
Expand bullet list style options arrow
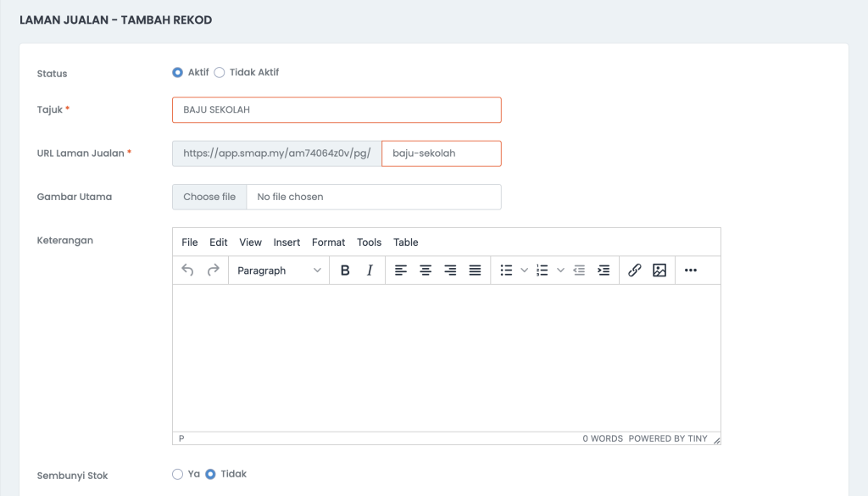click(524, 270)
